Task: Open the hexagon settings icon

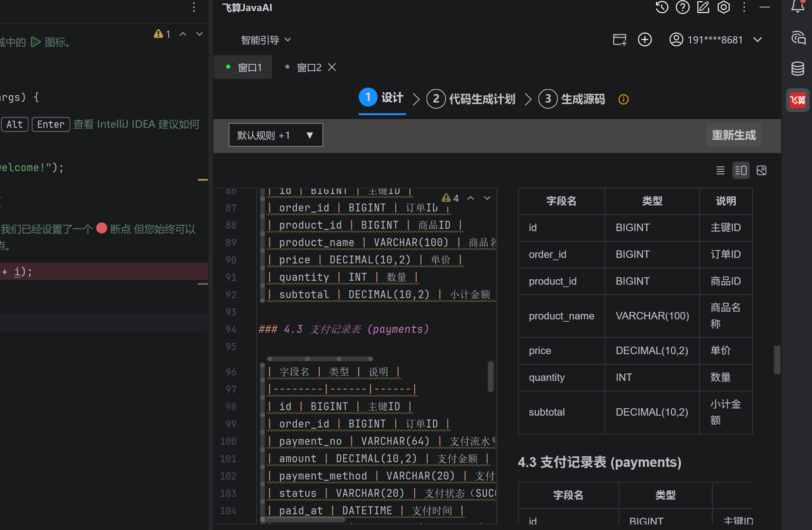Action: [724, 8]
